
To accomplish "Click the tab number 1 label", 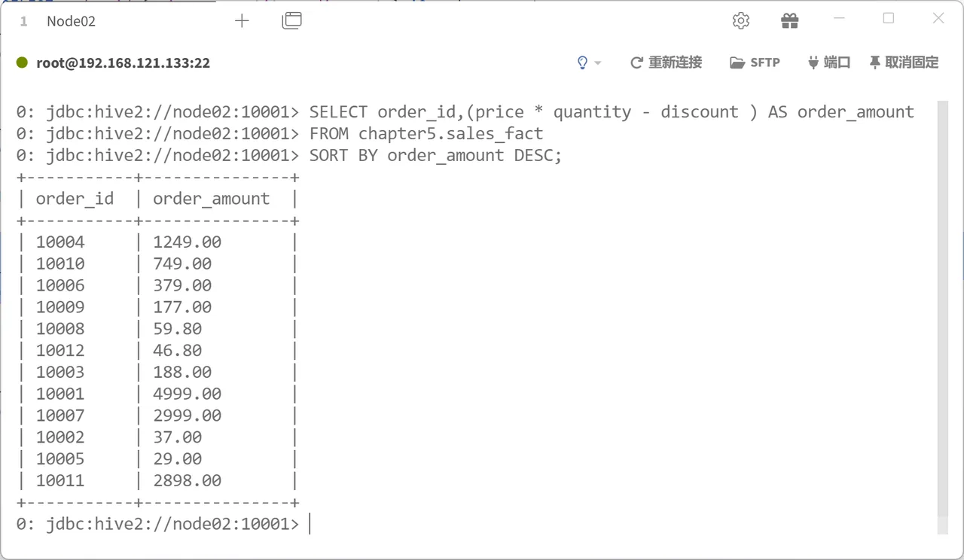I will coord(23,21).
